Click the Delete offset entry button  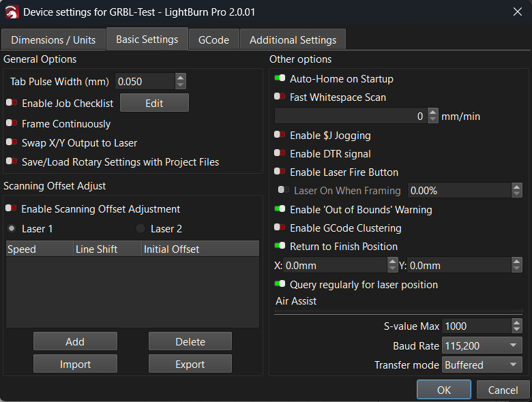click(x=190, y=341)
